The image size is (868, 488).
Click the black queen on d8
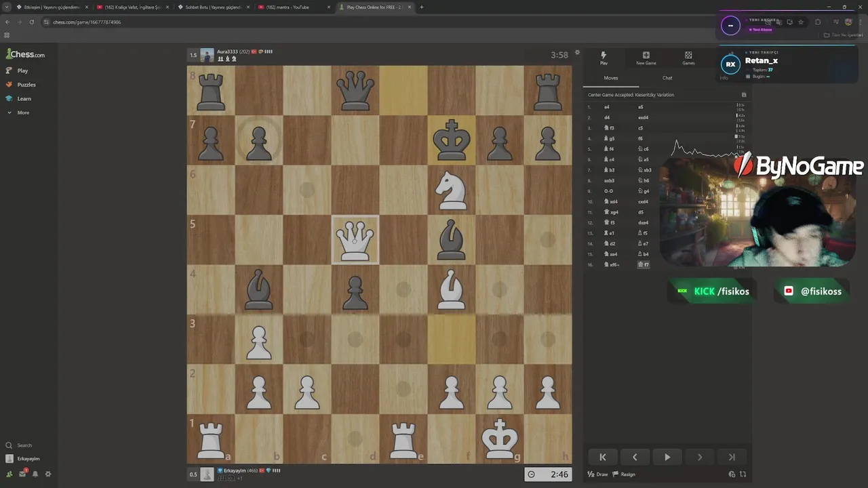(x=355, y=90)
